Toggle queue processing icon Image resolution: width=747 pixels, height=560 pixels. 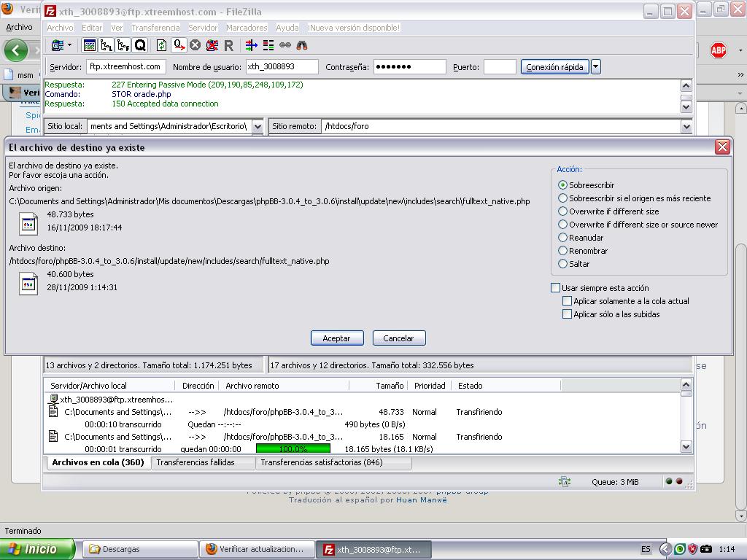pyautogui.click(x=179, y=45)
